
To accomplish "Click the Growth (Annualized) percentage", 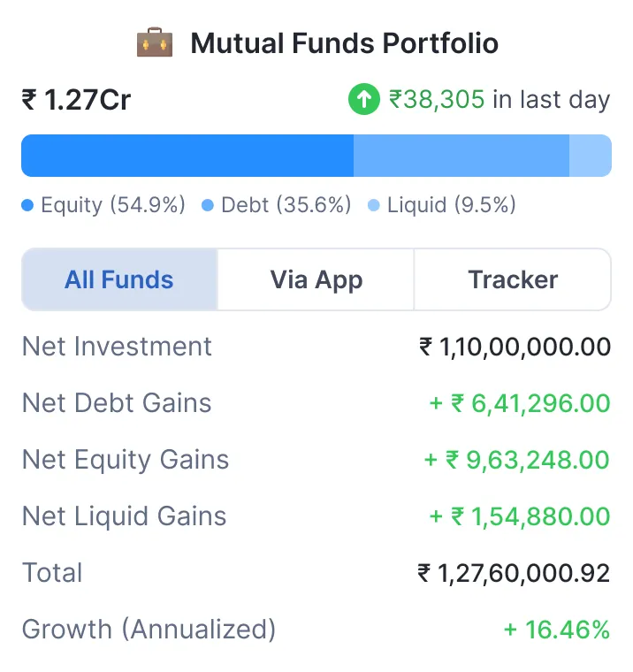I will [x=557, y=630].
